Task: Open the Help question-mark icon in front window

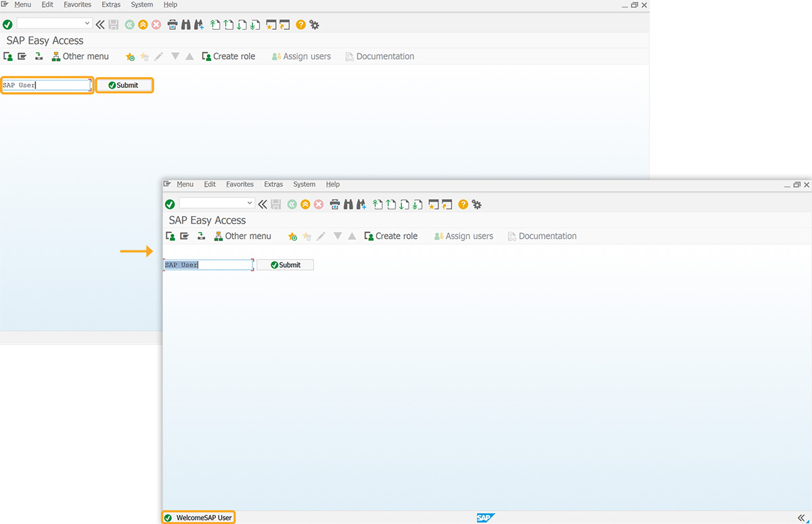Action: coord(464,204)
